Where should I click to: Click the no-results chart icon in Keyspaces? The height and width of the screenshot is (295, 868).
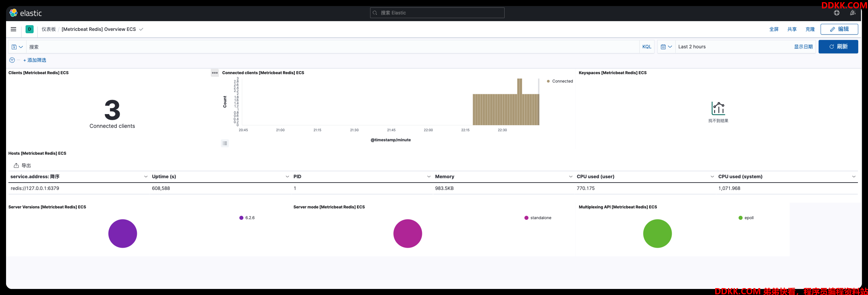coord(718,108)
